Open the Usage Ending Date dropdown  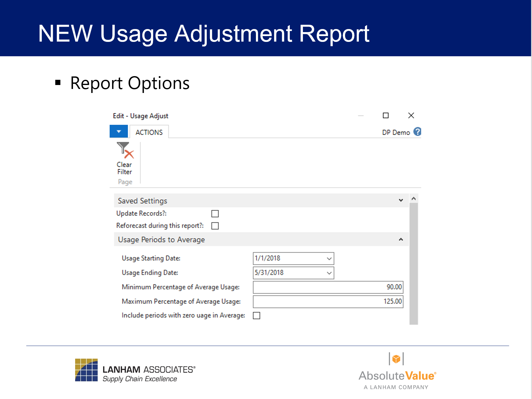[x=329, y=273]
